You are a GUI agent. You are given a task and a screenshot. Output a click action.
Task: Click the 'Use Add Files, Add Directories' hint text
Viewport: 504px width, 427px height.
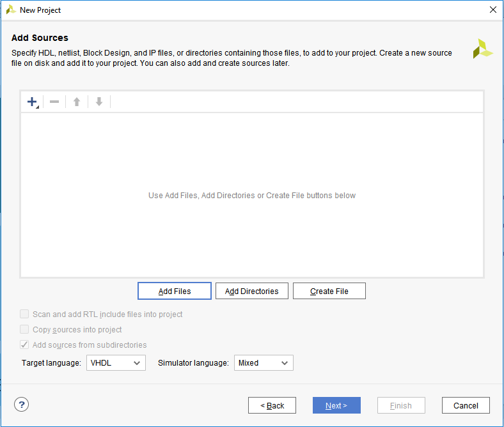coord(252,196)
